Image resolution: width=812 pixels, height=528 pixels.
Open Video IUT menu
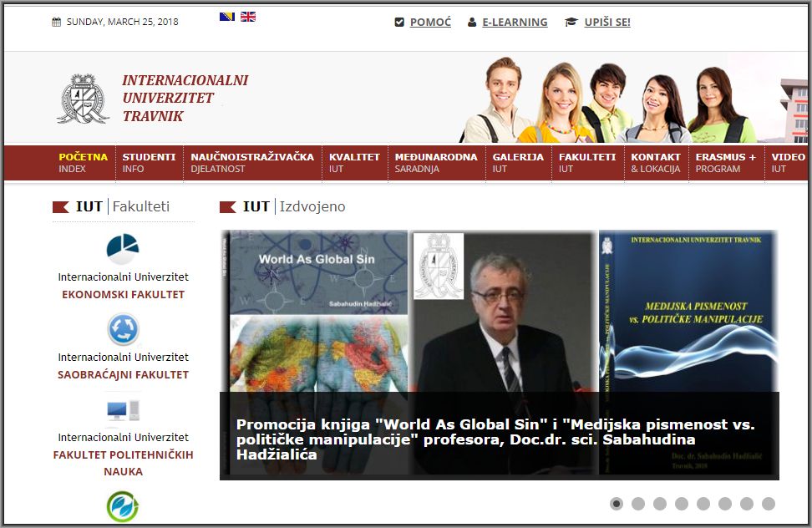[787, 163]
